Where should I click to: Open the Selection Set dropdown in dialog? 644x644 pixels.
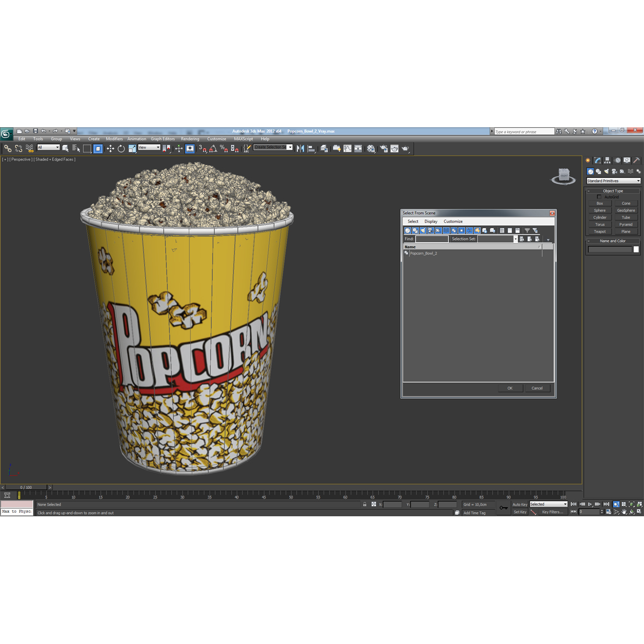515,239
